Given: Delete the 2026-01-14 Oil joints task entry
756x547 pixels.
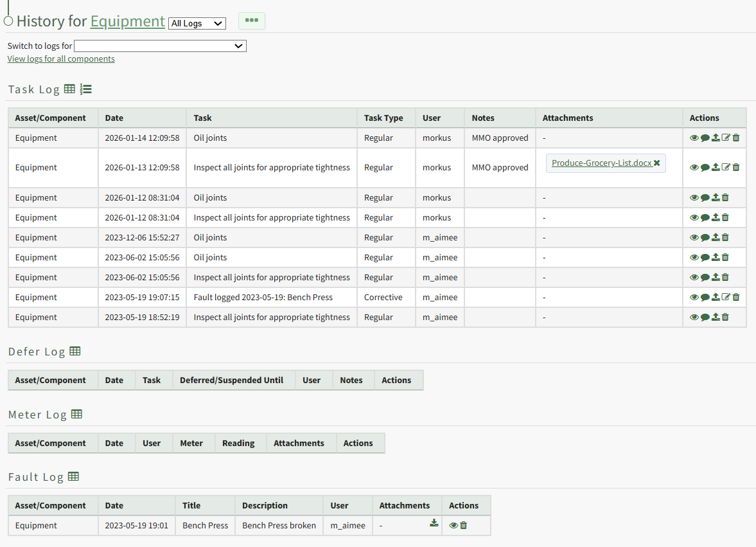Looking at the screenshot, I should pyautogui.click(x=736, y=138).
